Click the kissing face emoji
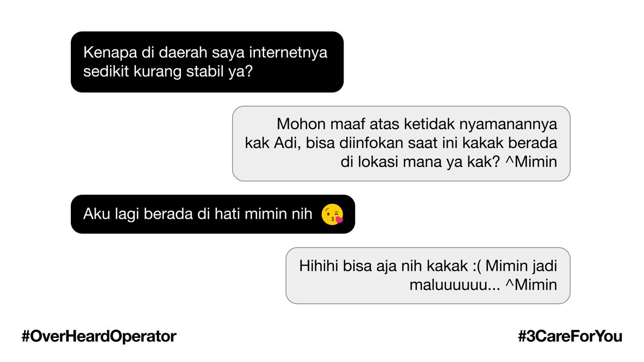Screen dimensions: 644x362 332,215
